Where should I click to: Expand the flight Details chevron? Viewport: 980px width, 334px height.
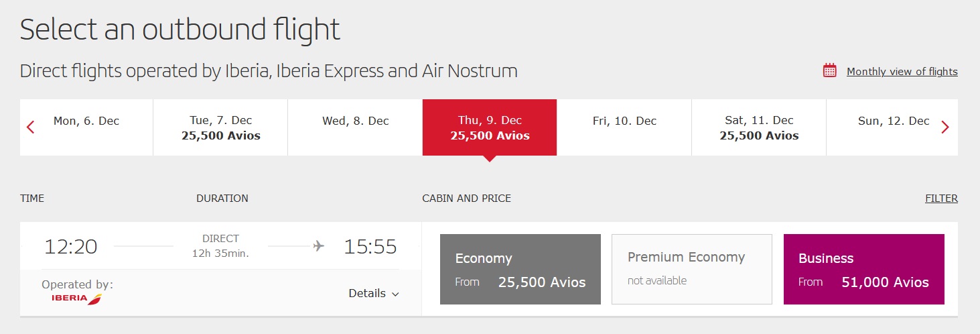tap(395, 294)
